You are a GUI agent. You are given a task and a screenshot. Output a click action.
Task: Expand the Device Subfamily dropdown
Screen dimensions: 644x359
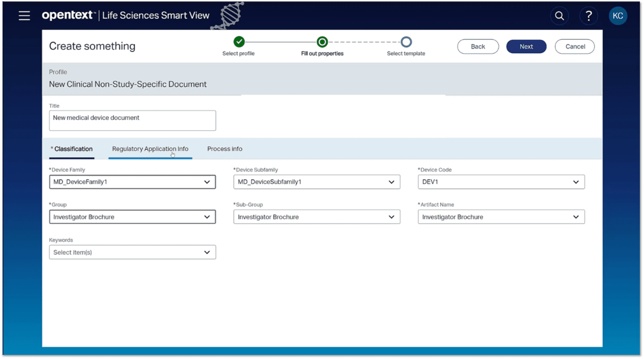tap(391, 182)
